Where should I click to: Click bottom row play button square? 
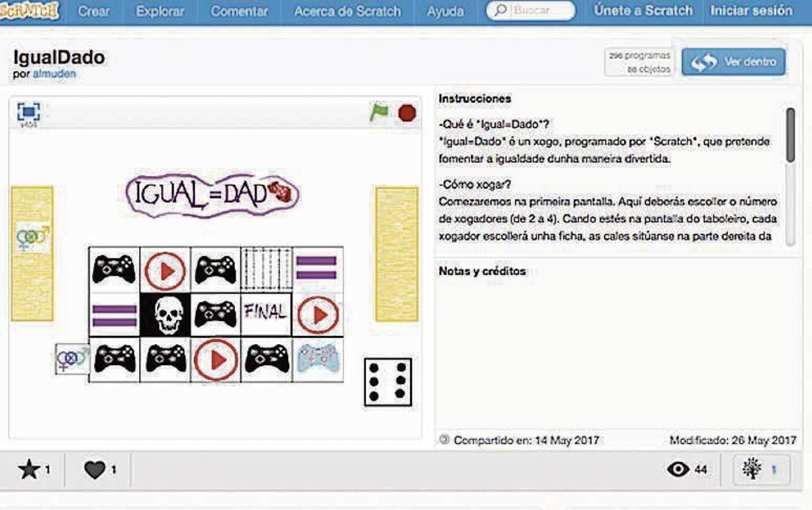217,360
